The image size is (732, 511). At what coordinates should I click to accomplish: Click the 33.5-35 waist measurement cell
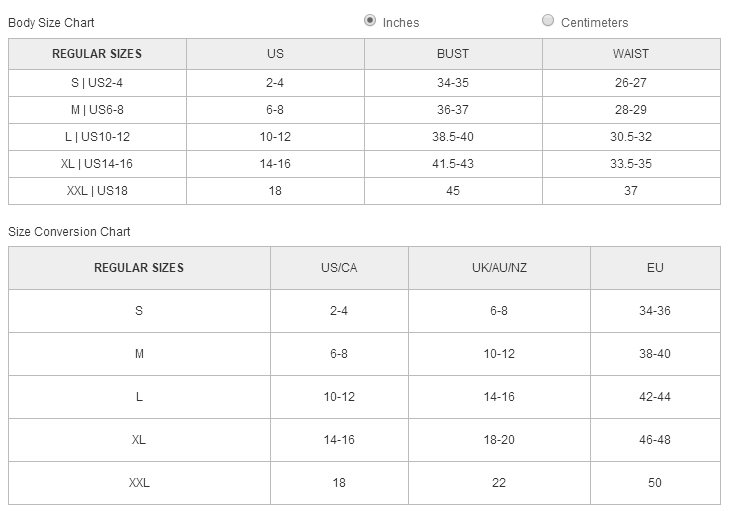630,164
